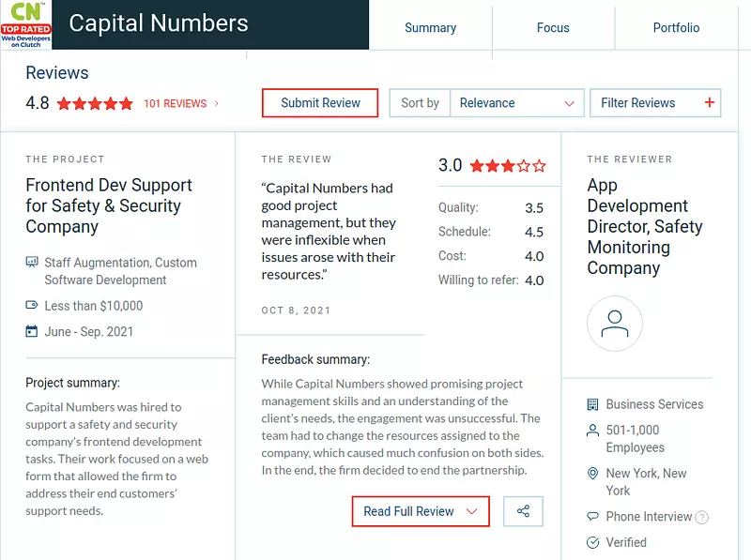Expand Filter Reviews
Image resolution: width=751 pixels, height=560 pixels.
[x=655, y=103]
